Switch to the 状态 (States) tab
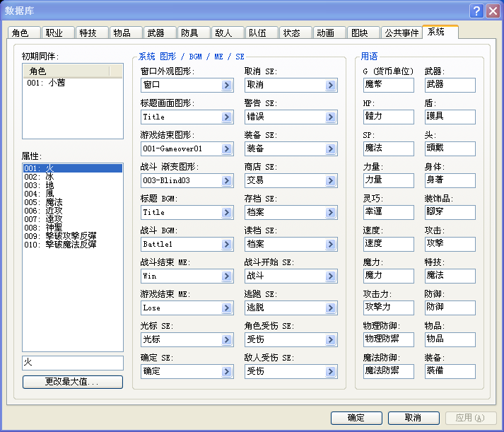 click(x=295, y=33)
